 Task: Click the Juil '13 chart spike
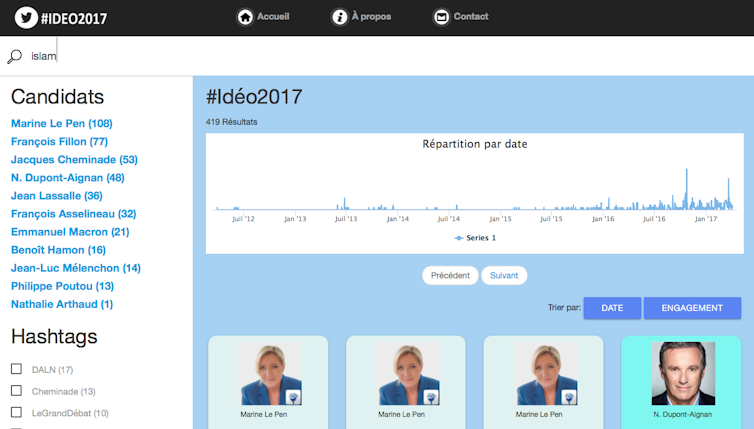[x=344, y=203]
